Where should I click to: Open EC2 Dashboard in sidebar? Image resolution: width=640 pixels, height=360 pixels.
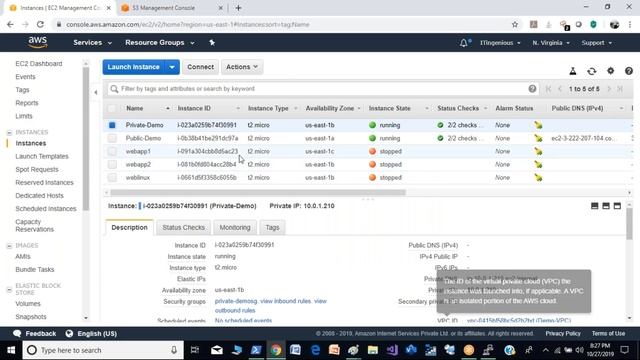tap(39, 64)
